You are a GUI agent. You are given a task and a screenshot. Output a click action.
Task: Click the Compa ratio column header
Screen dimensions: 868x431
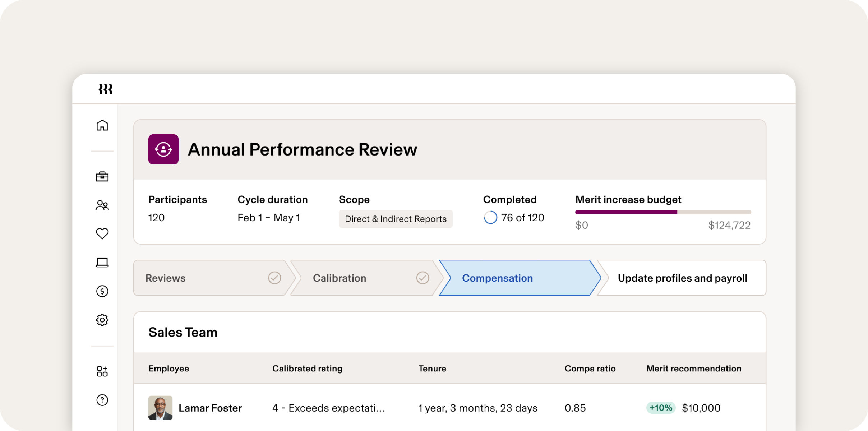click(x=590, y=369)
